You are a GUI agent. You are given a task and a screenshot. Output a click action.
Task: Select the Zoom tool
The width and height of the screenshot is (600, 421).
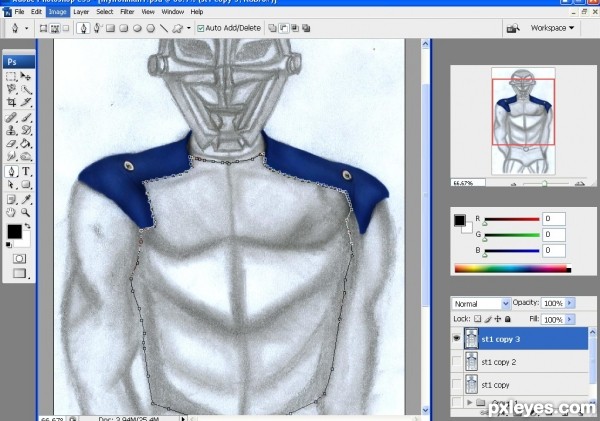click(26, 212)
